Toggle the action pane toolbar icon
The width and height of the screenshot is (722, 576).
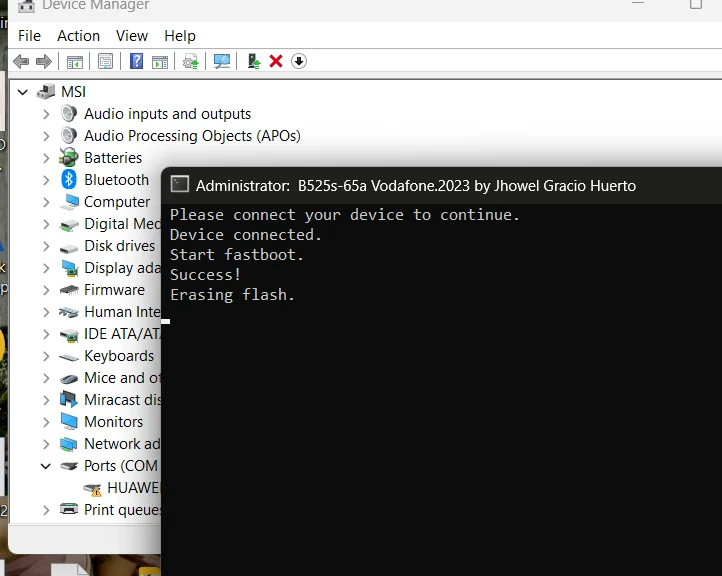(160, 62)
